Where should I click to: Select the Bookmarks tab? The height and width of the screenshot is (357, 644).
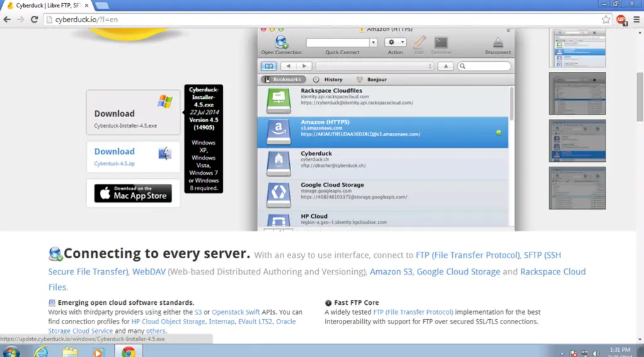click(284, 79)
